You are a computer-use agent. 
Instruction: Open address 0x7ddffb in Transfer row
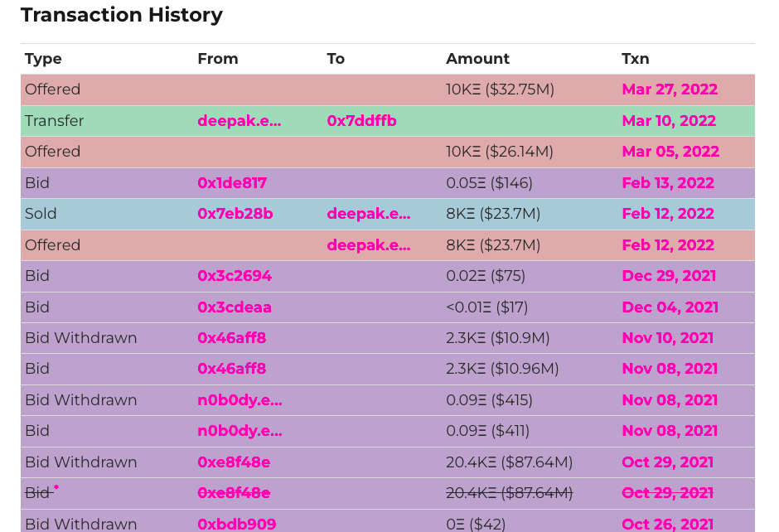[x=361, y=121]
